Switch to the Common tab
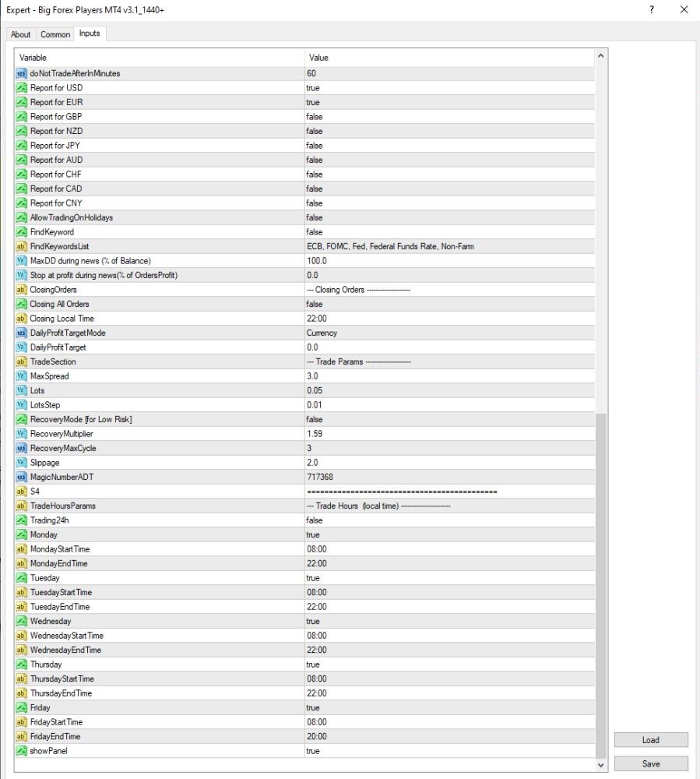This screenshot has height=779, width=700. pos(55,34)
